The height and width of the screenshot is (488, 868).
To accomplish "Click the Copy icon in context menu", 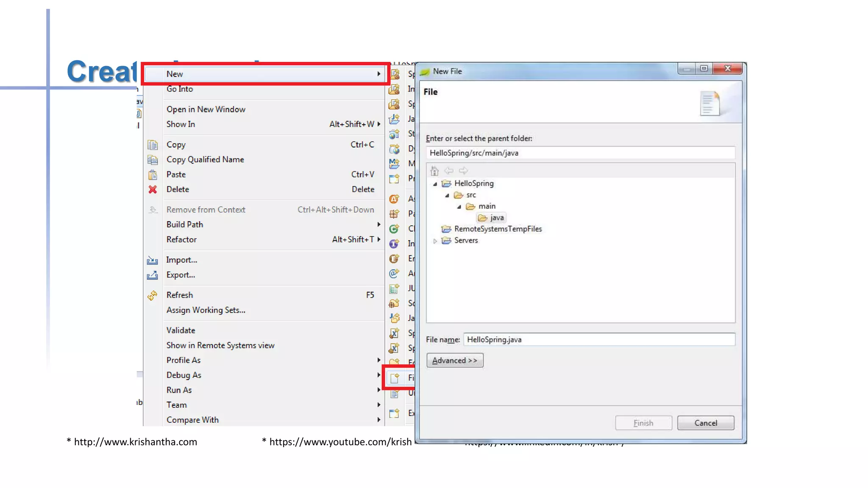I will click(x=153, y=145).
